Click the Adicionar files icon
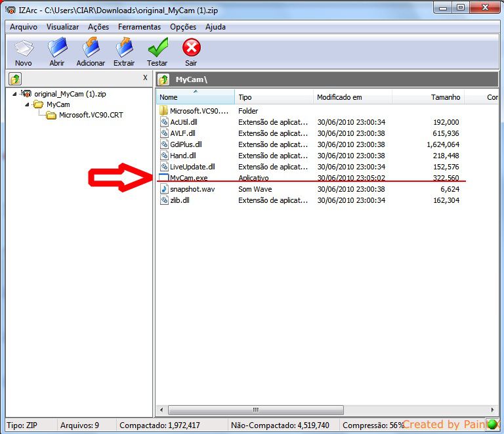Image resolution: width=504 pixels, height=434 pixels. [x=91, y=51]
